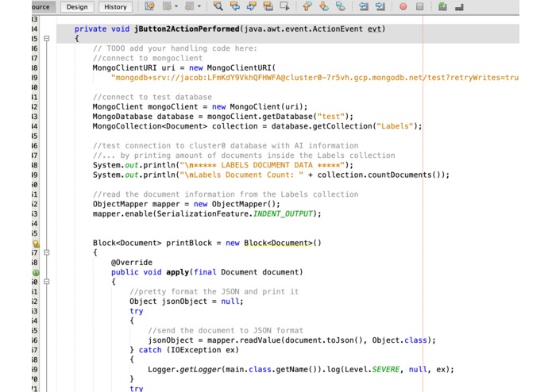Jump to Next Bookmark icon
Screen dimensions: 552x392
[x=324, y=6]
